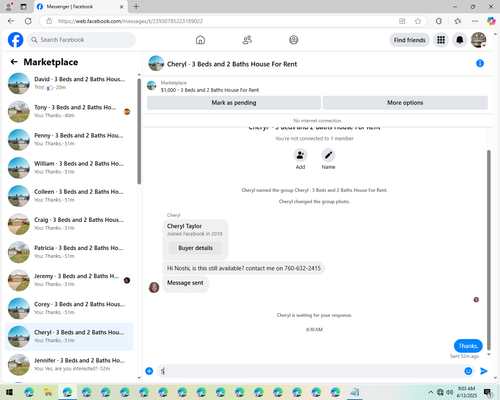Click More options button

pos(405,103)
